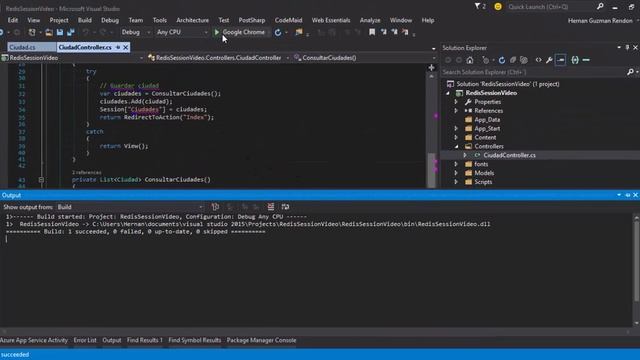Start debugging with the green play arrow
This screenshot has width=640, height=360.
(x=217, y=32)
